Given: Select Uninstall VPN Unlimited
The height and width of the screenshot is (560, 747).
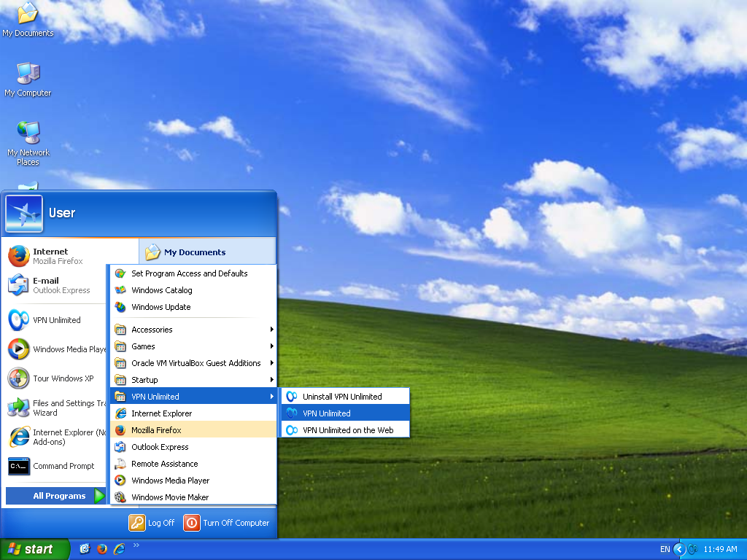Looking at the screenshot, I should pos(345,396).
